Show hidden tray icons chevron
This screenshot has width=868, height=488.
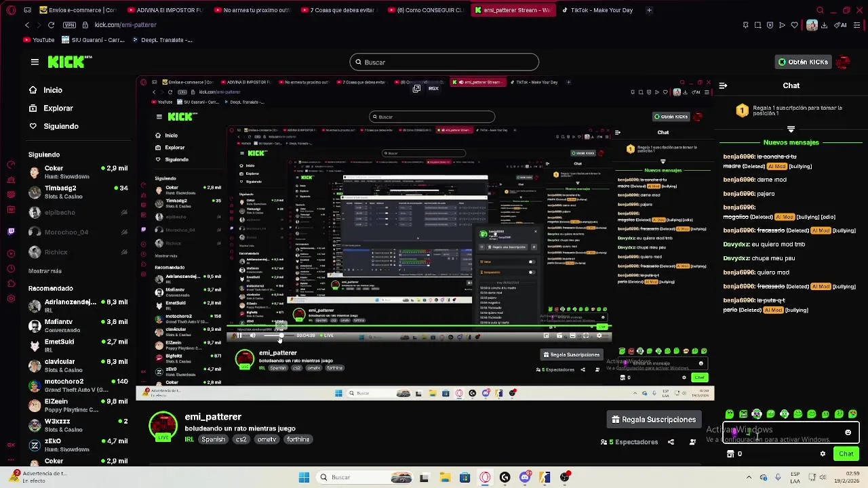pyautogui.click(x=748, y=477)
